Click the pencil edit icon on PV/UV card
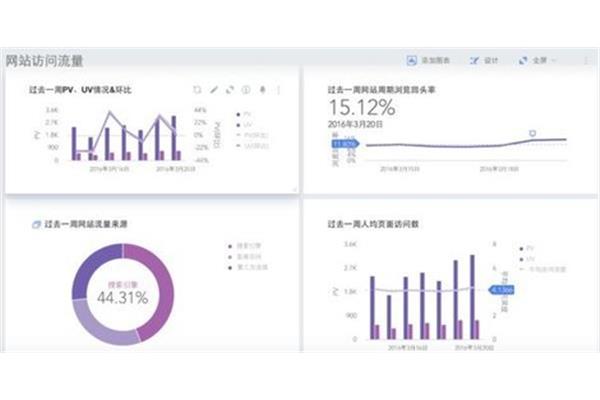This screenshot has height=400, width=600. [214, 90]
